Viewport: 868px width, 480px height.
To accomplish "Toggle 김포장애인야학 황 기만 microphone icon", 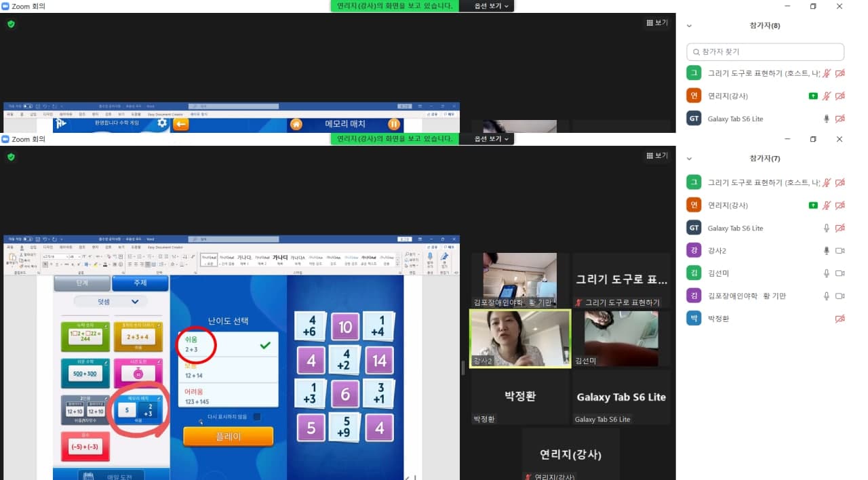I will click(x=826, y=296).
